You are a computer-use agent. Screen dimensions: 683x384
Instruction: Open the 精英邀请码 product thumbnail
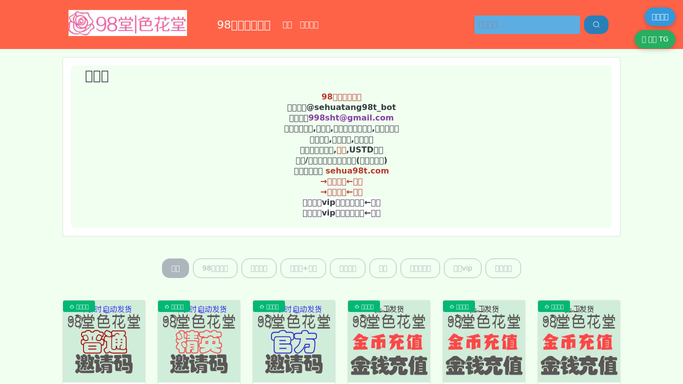pyautogui.click(x=199, y=341)
